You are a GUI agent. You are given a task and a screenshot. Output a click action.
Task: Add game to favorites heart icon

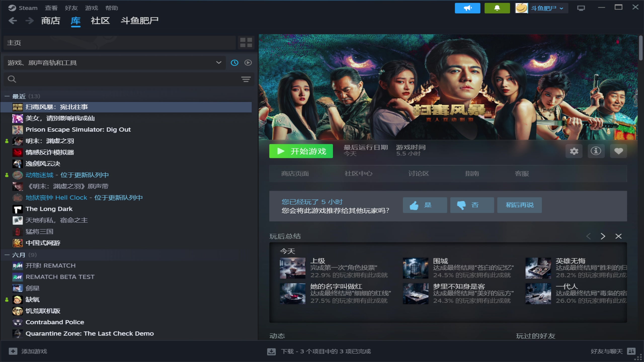point(618,151)
